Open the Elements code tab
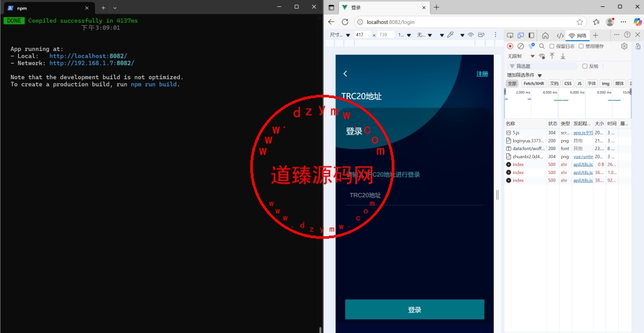644x333 pixels. point(560,35)
